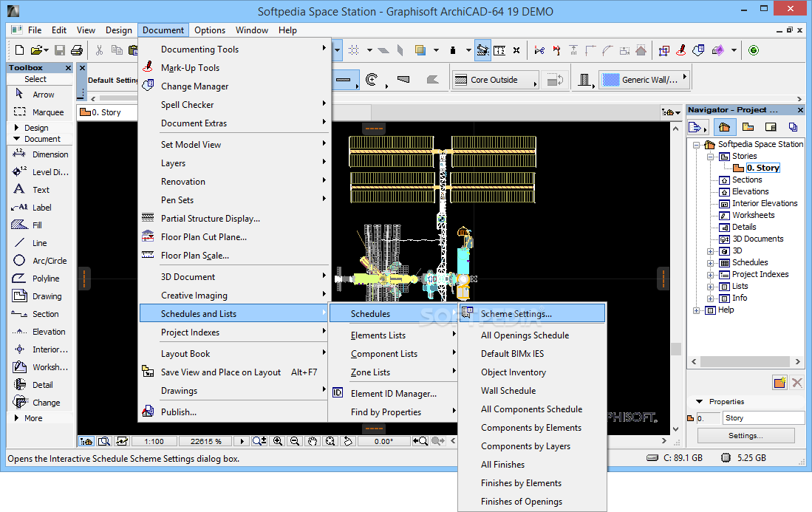The height and width of the screenshot is (512, 812).
Task: Expand the Help tree node
Action: [x=697, y=310]
